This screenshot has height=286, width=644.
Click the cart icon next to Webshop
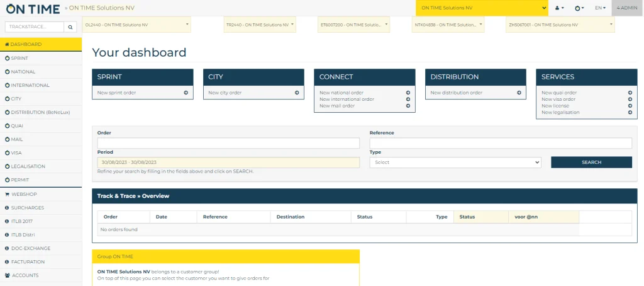pos(7,194)
